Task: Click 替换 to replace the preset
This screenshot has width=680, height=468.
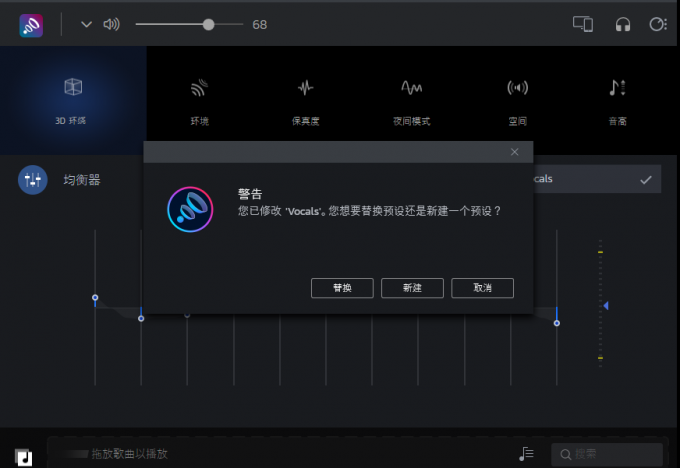Action: coord(342,288)
